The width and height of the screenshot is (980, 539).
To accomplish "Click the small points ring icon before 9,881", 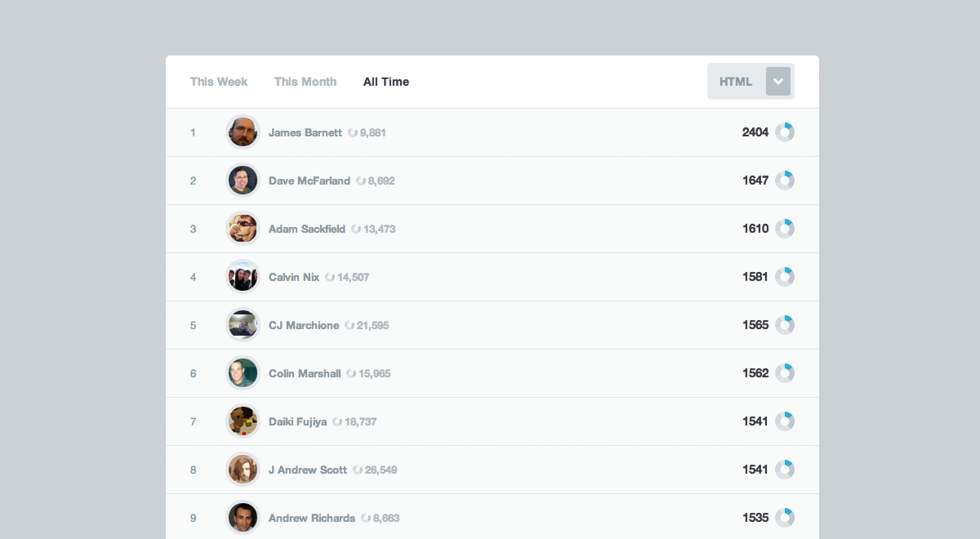I will tap(353, 132).
